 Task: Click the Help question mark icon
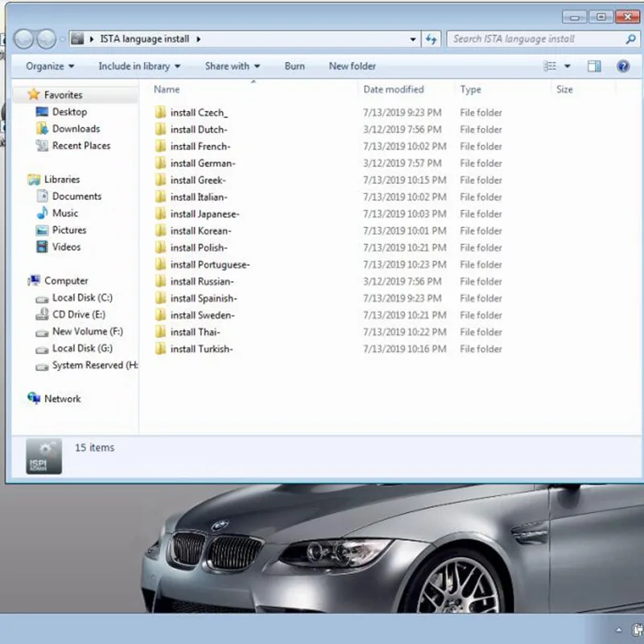pos(622,66)
